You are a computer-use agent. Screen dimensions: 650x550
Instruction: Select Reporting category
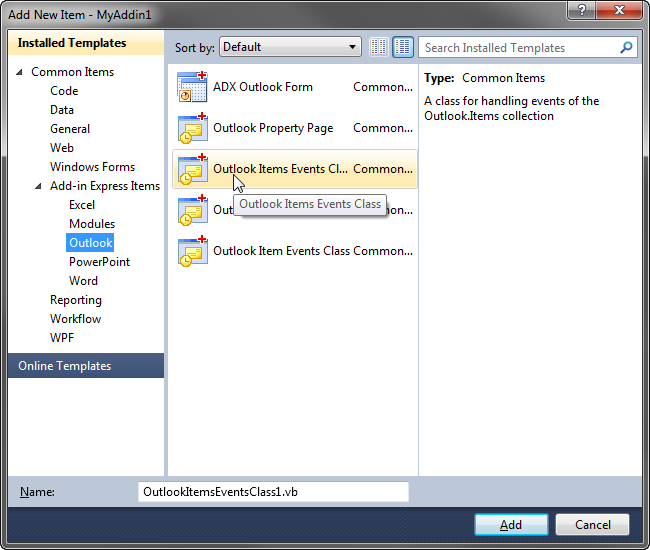[x=76, y=300]
